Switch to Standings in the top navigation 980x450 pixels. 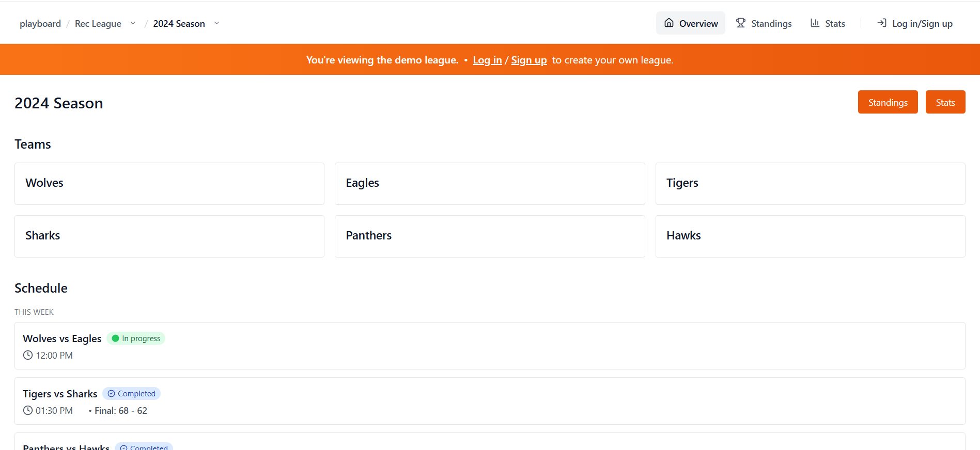click(x=764, y=23)
